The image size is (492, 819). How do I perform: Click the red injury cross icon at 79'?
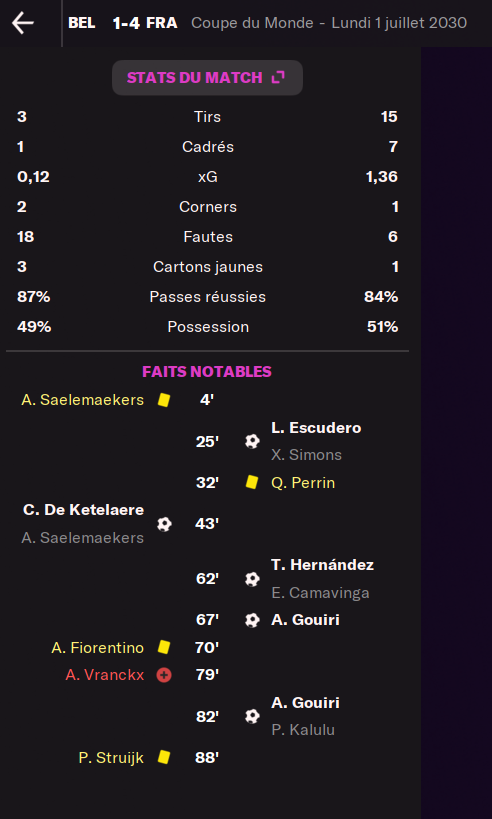[164, 675]
